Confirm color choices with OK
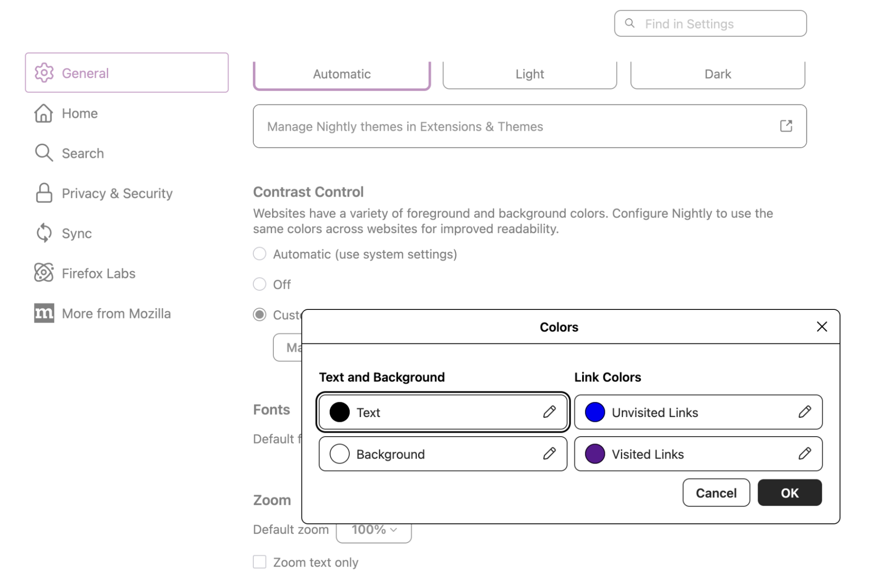Screen dimensions: 893x588 789,492
